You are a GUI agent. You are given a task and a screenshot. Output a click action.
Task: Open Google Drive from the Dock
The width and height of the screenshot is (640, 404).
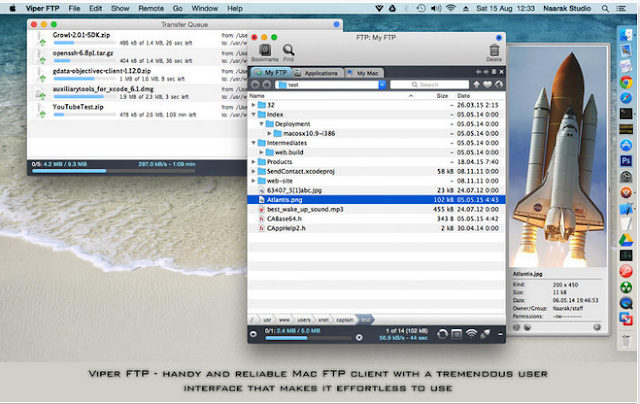[x=626, y=240]
